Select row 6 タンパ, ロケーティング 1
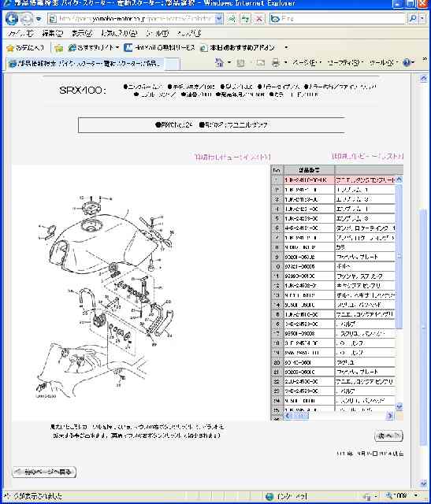The width and height of the screenshot is (431, 504). 334,228
